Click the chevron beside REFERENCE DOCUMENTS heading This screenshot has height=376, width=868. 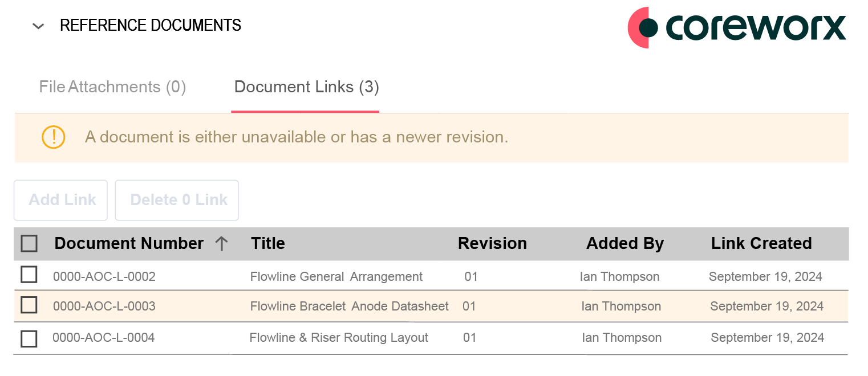click(x=38, y=26)
